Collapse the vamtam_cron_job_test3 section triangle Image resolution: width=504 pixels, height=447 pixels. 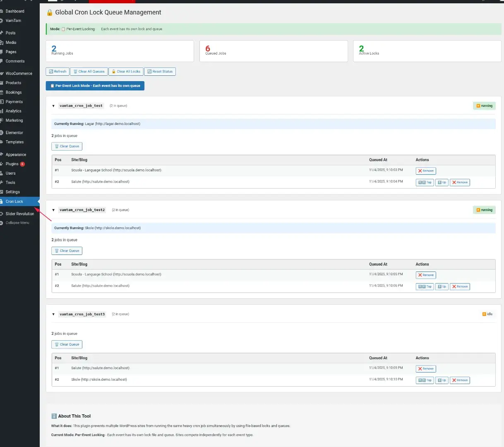pyautogui.click(x=53, y=315)
